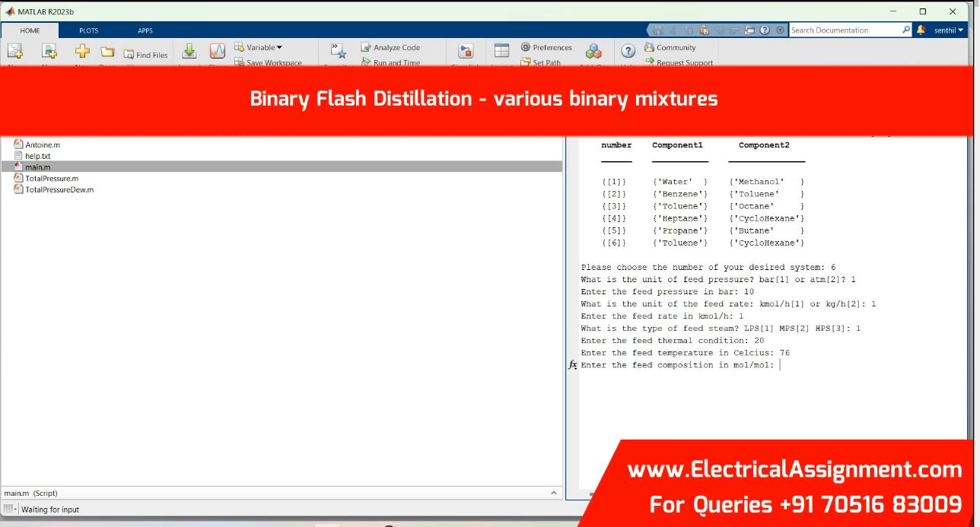
Task: Click the Copy icon in quick access toolbar
Action: pos(689,30)
